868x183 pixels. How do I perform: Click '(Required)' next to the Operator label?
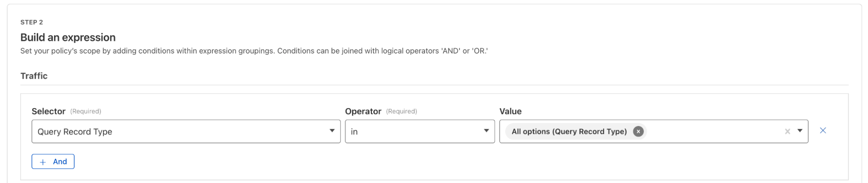tap(401, 111)
